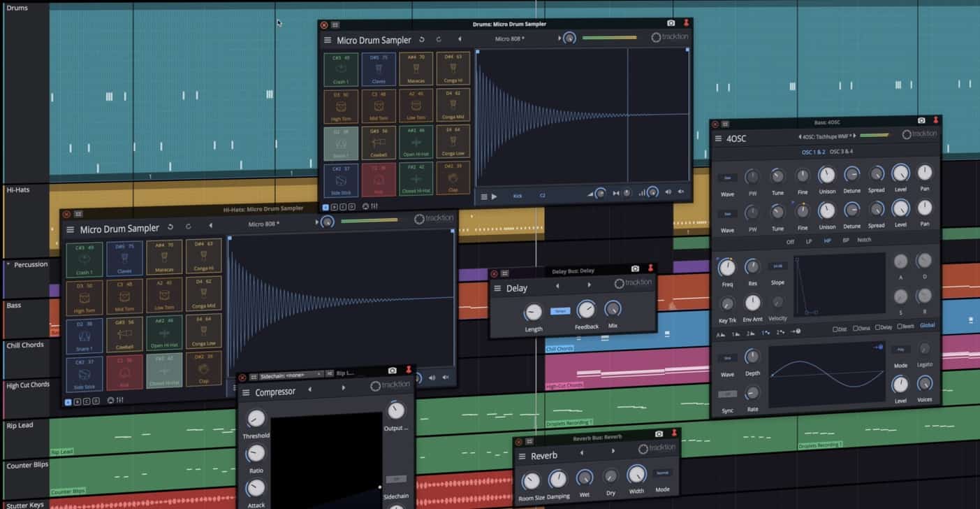Select the Maracas pad in the Drums sampler
The height and width of the screenshot is (509, 980).
tap(416, 69)
